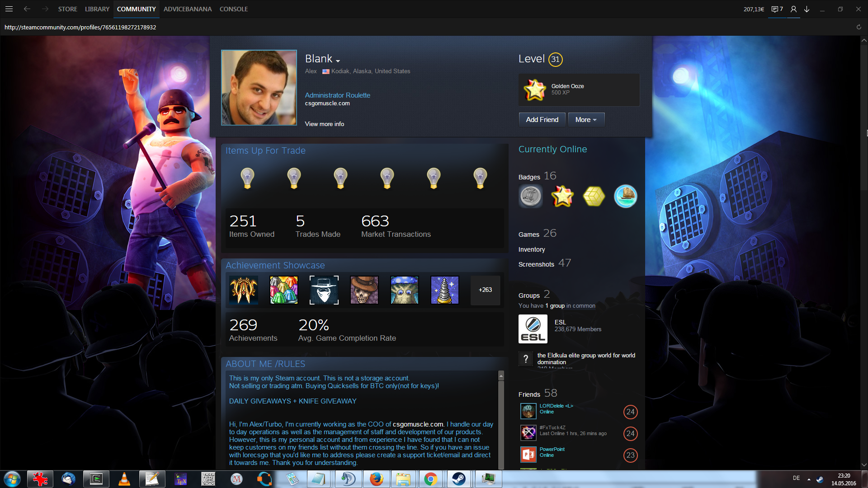Open the downloads arrow icon
This screenshot has height=488, width=868.
(807, 9)
